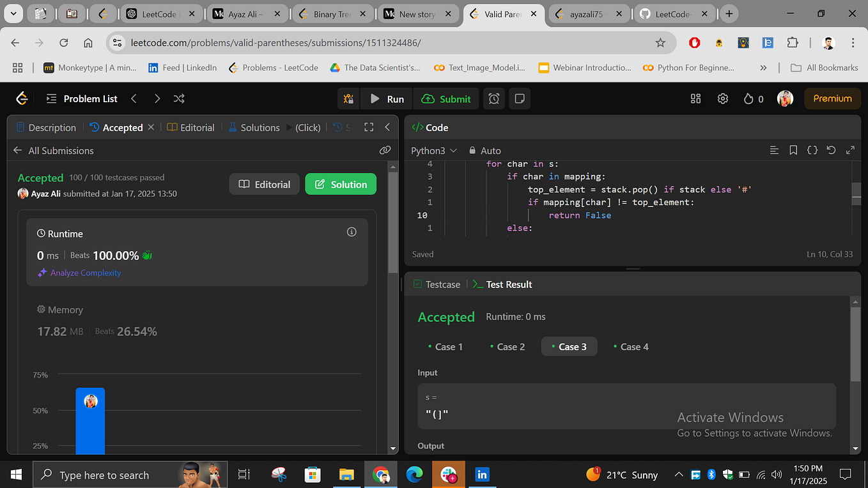Format code with the curly braces icon

(x=812, y=149)
